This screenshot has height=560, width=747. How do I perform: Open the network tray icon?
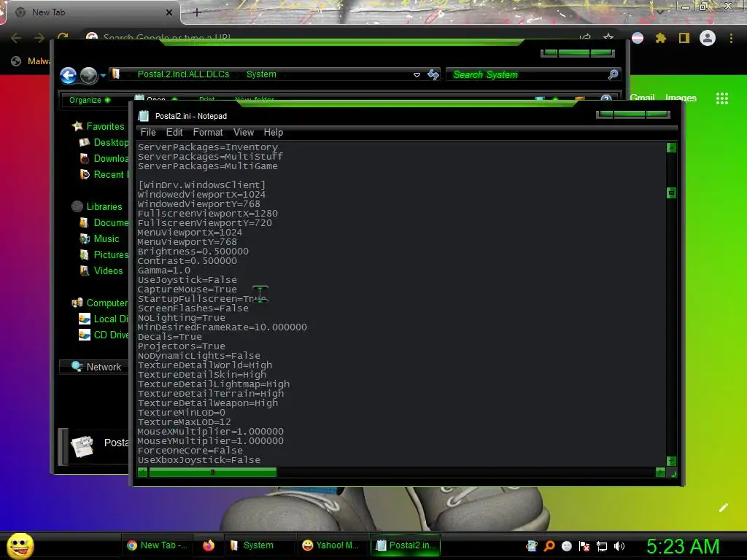602,546
